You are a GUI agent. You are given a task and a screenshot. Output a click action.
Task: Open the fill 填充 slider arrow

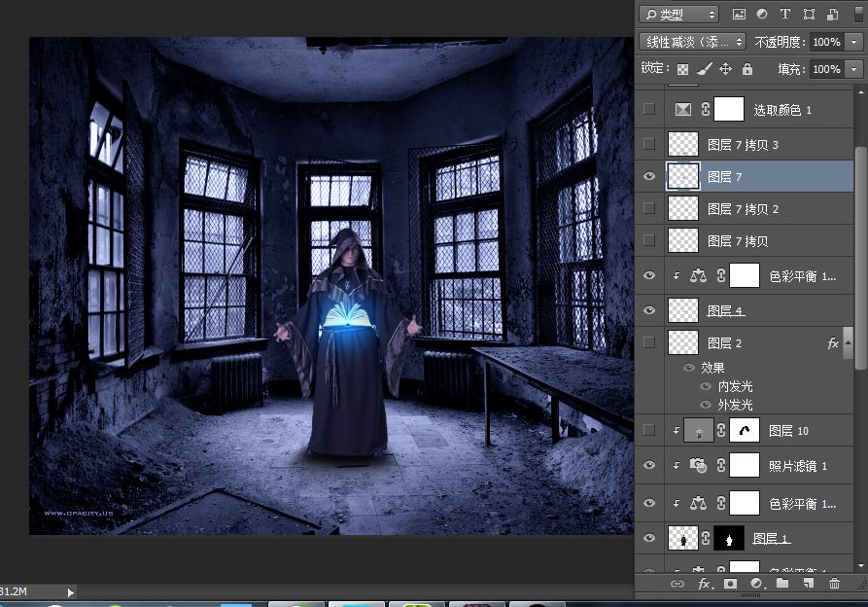[854, 69]
